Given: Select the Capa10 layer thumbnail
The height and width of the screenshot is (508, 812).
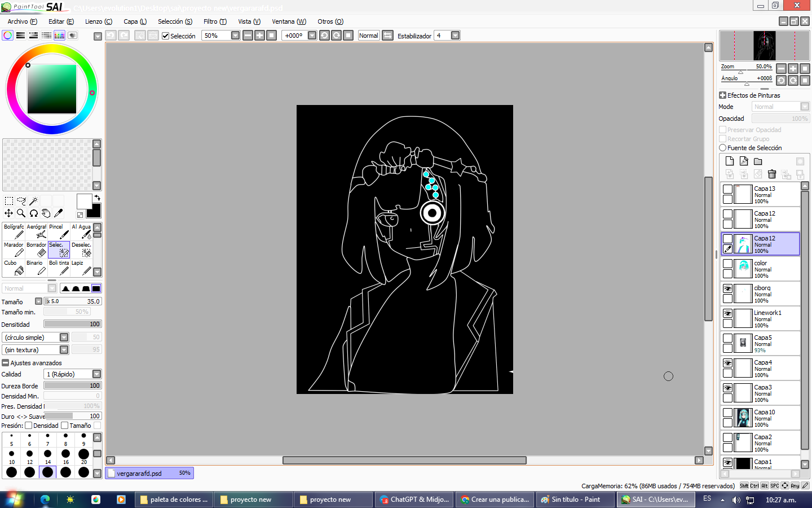Looking at the screenshot, I should pyautogui.click(x=744, y=418).
